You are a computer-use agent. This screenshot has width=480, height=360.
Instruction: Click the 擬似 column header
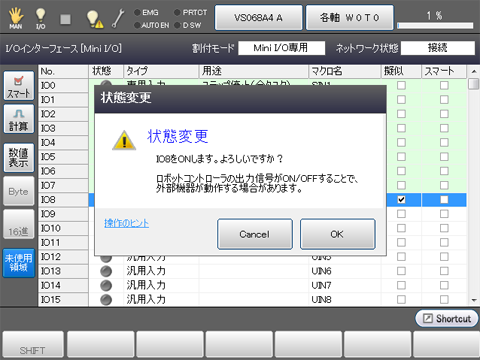pos(402,71)
